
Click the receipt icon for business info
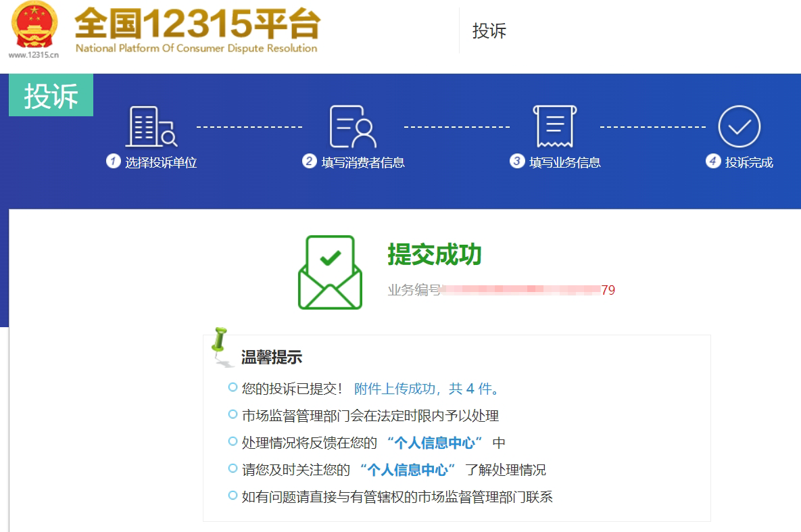(x=554, y=126)
